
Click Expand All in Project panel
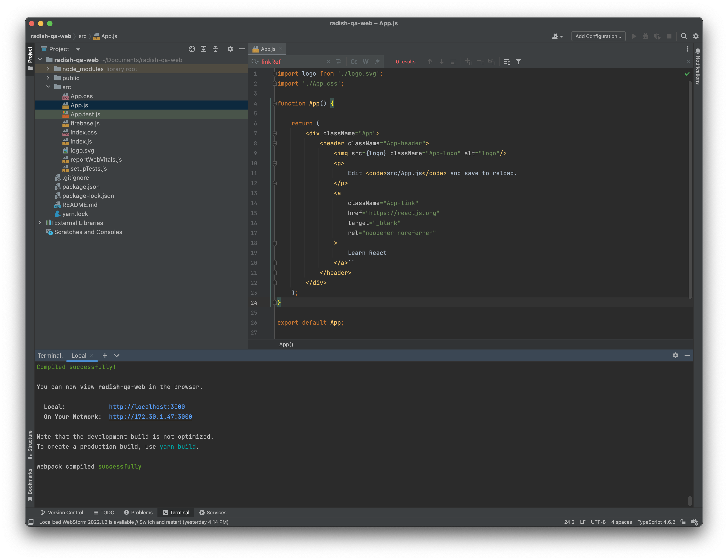[204, 49]
